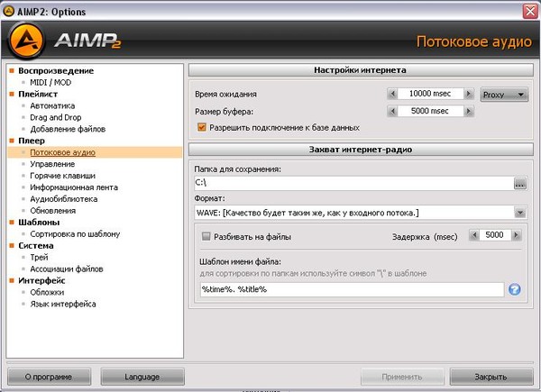Click the blue help question mark icon
The width and height of the screenshot is (541, 392).
click(515, 289)
